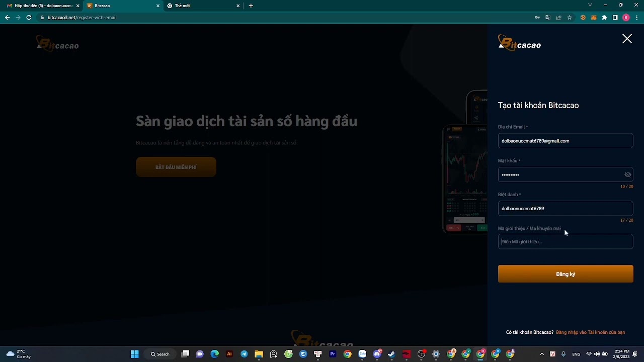The width and height of the screenshot is (644, 362).
Task: Open the translate page icon
Action: pyautogui.click(x=548, y=18)
